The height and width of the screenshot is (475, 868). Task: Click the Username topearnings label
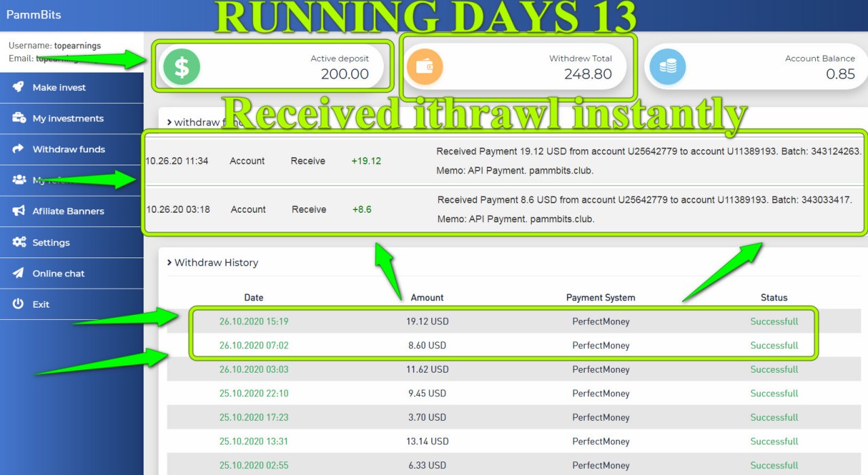(x=55, y=46)
